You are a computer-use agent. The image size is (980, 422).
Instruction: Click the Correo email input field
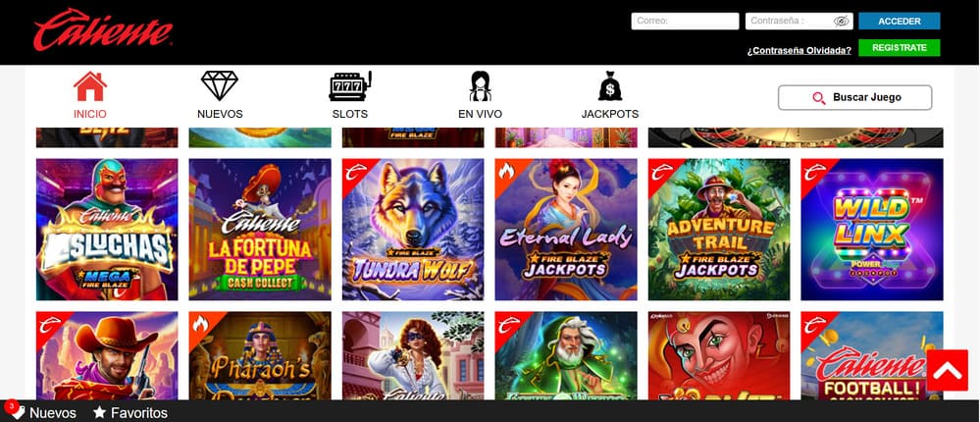685,22
